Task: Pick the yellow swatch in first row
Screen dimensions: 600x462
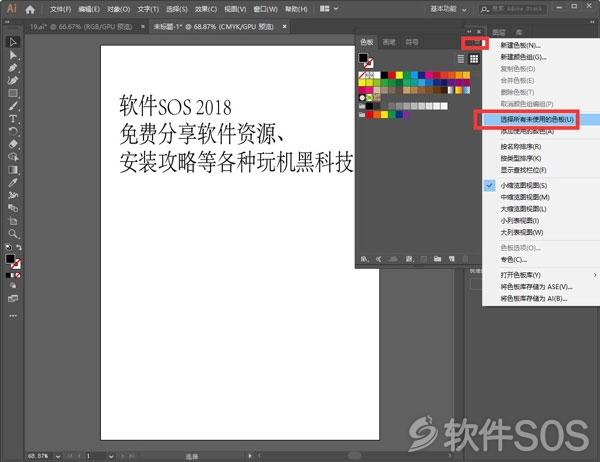Action: point(399,75)
